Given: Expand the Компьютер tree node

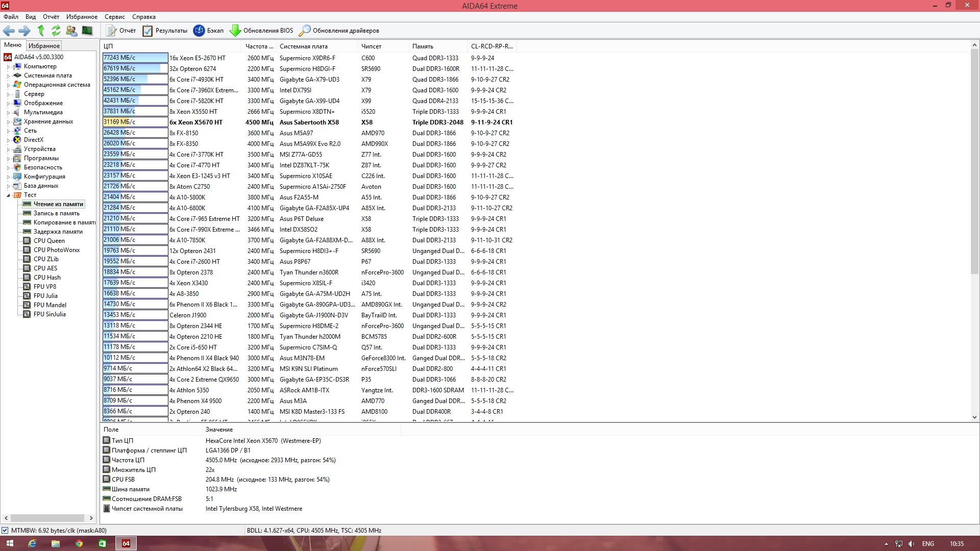Looking at the screenshot, I should pyautogui.click(x=8, y=67).
